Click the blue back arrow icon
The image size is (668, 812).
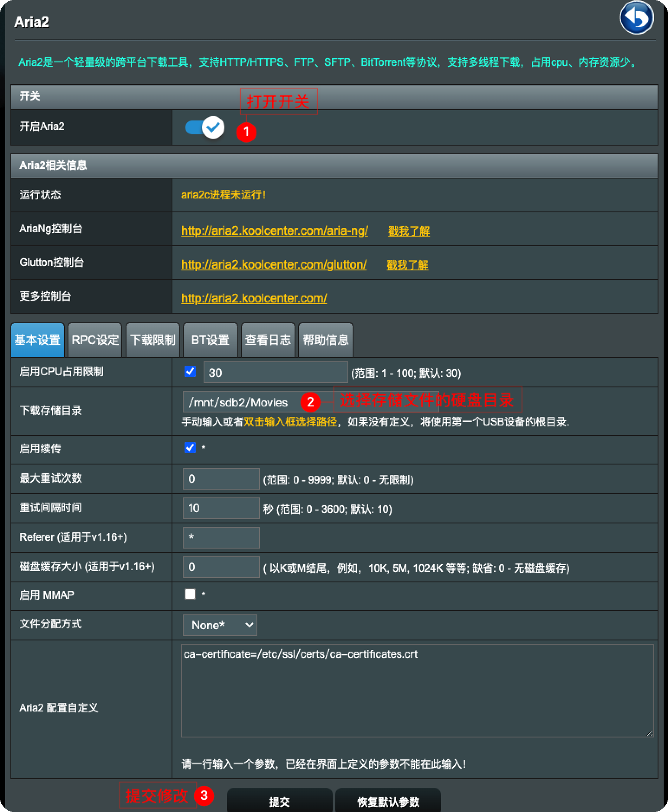point(636,18)
